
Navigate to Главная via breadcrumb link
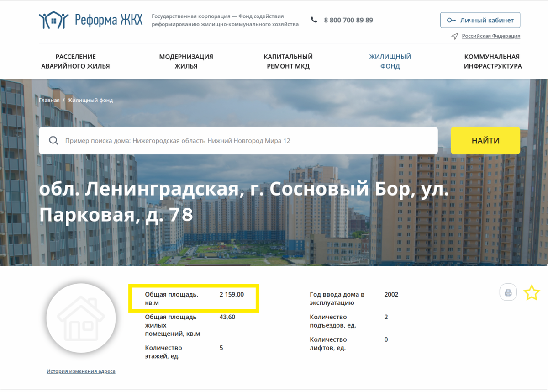pos(49,100)
